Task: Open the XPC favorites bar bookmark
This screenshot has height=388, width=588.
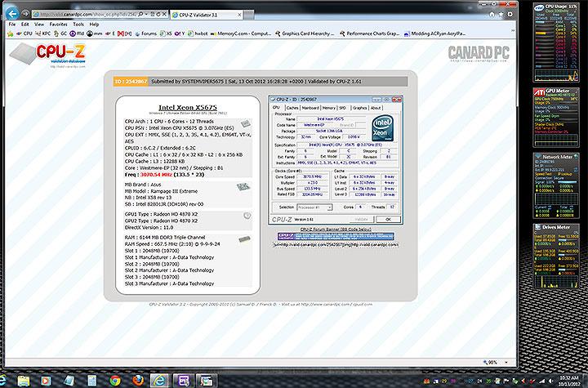Action: (42, 33)
